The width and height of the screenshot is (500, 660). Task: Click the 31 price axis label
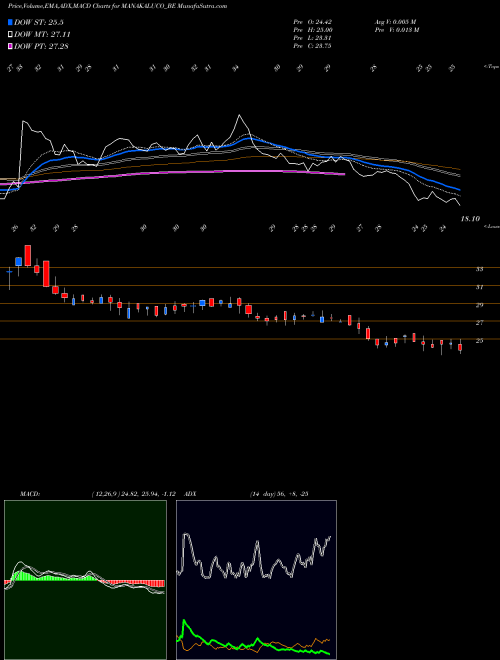[x=479, y=287]
